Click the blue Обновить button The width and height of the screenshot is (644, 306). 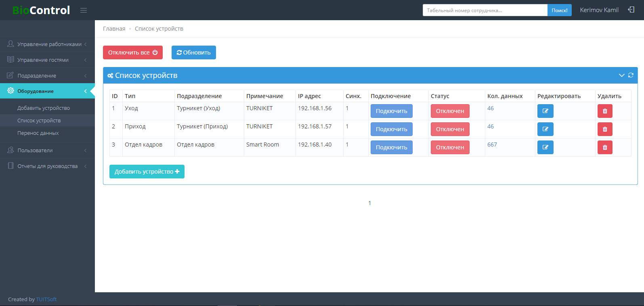(193, 52)
